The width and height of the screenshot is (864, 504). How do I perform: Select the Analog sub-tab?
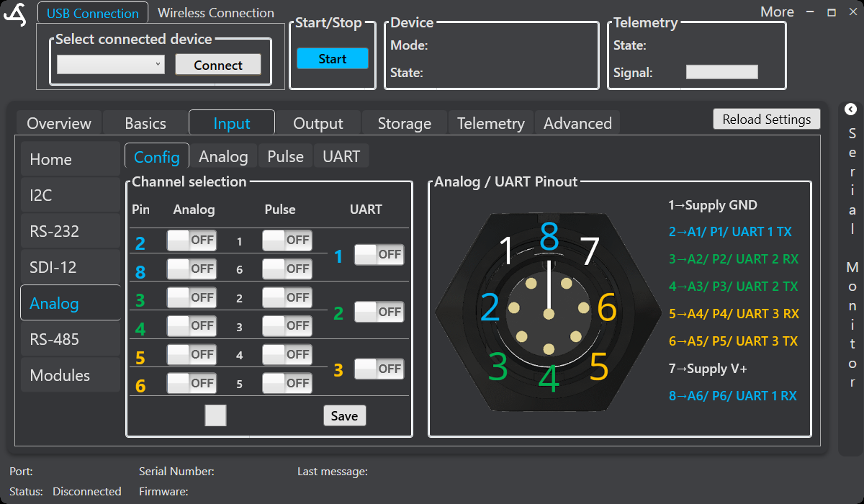pos(223,156)
